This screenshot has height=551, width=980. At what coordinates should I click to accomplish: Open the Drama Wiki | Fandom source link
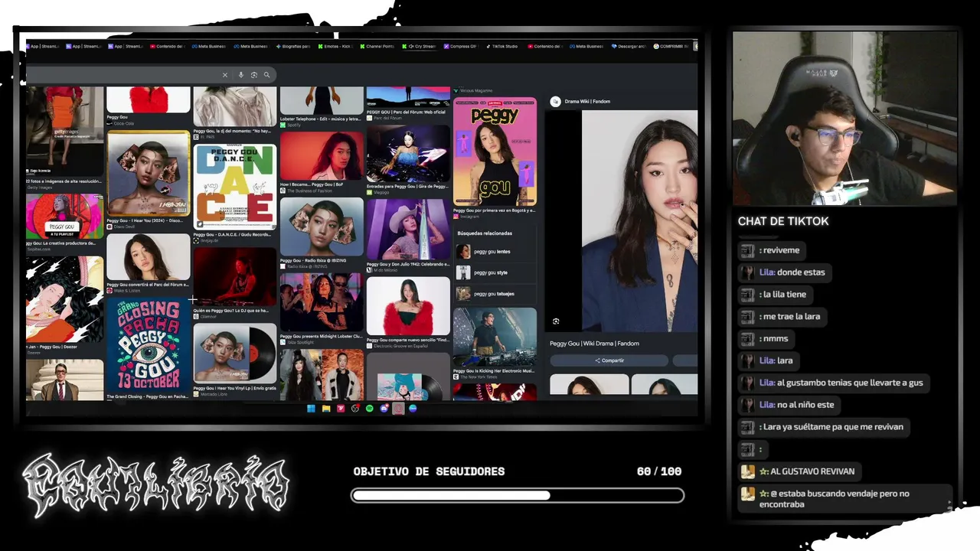(587, 101)
